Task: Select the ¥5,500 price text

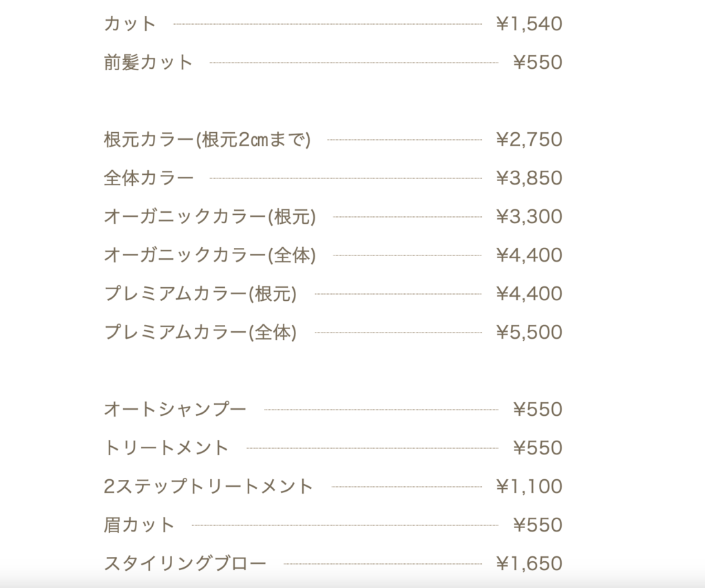Action: pyautogui.click(x=529, y=333)
